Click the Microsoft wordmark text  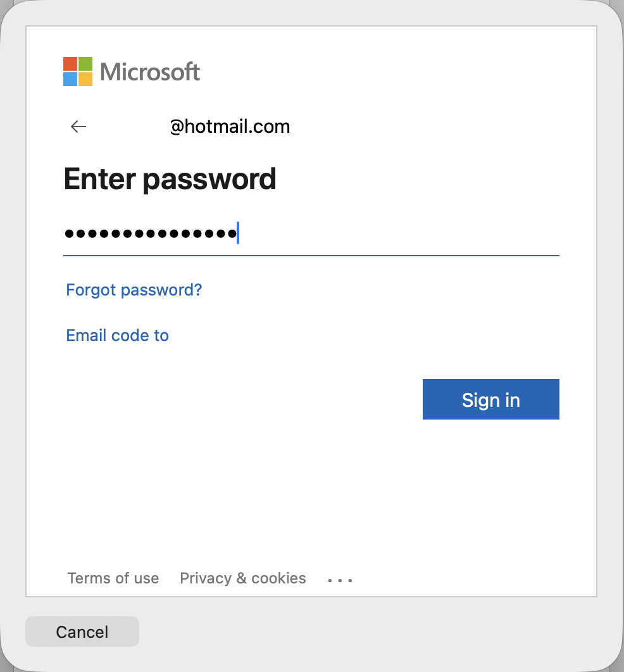150,72
